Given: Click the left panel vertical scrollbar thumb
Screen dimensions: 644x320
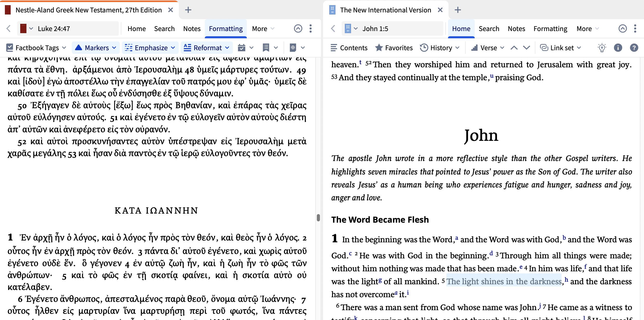Looking at the screenshot, I should (x=318, y=217).
